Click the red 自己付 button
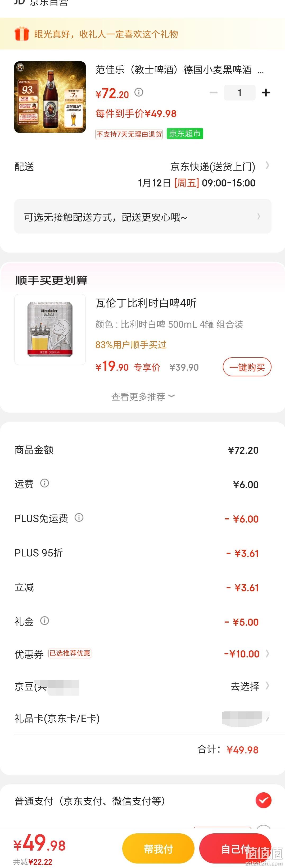Image resolution: width=285 pixels, height=868 pixels. click(235, 848)
